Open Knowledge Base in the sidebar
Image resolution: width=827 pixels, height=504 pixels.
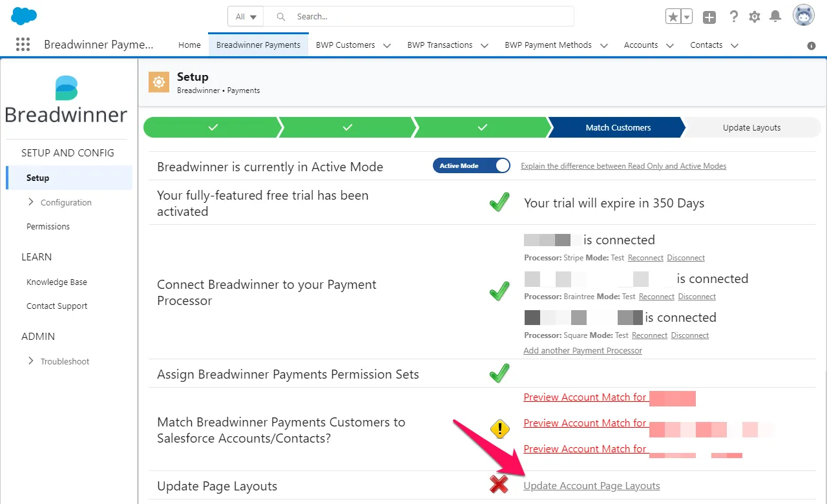pos(57,282)
